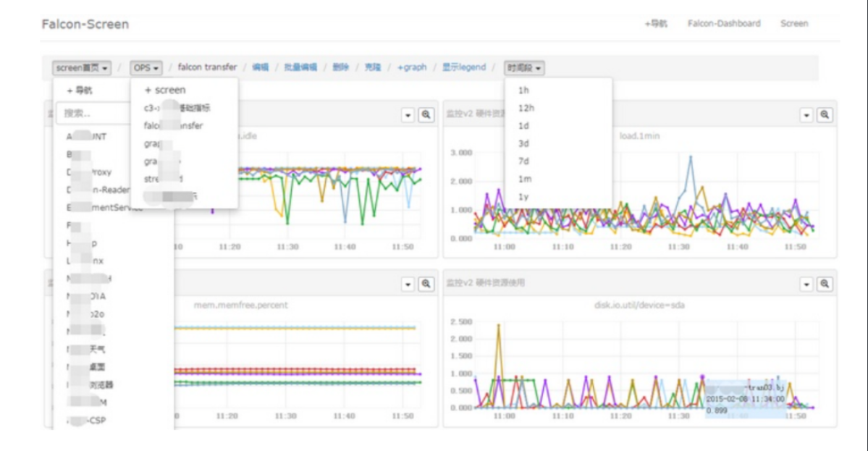Click the 编辑 edit link

click(x=260, y=67)
